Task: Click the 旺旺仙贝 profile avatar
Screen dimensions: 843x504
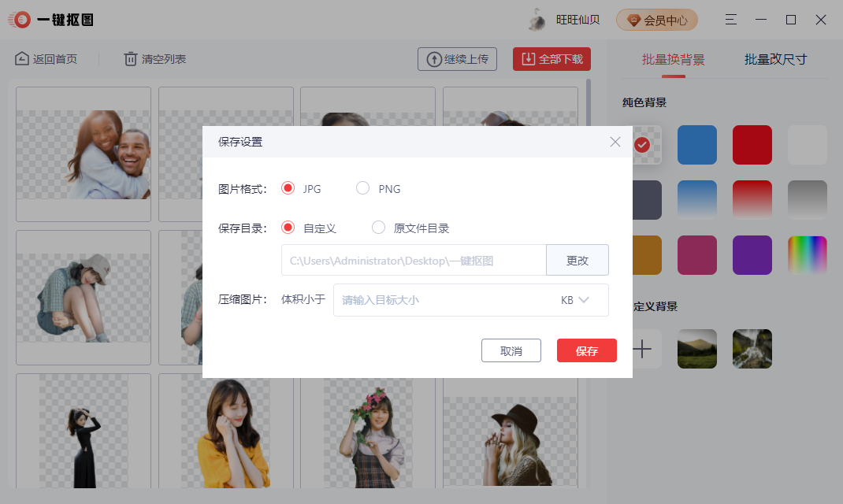Action: tap(538, 19)
